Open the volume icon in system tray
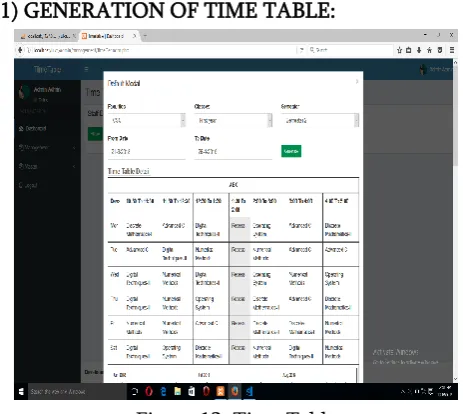The height and width of the screenshot is (414, 463). tap(423, 391)
